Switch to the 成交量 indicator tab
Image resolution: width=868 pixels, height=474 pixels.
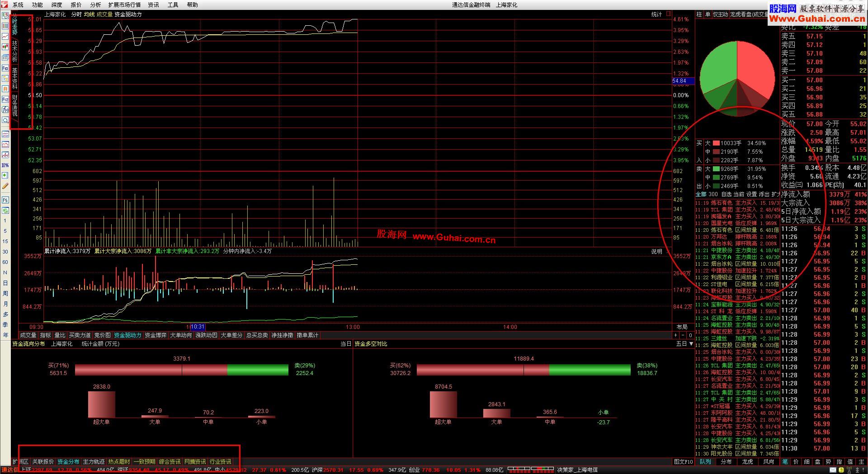(x=28, y=335)
